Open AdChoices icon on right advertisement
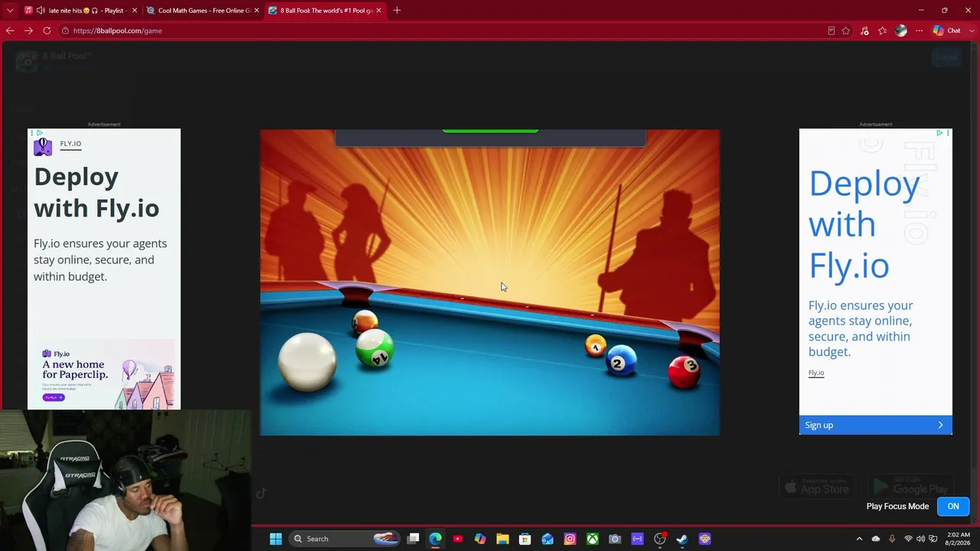 click(x=939, y=133)
